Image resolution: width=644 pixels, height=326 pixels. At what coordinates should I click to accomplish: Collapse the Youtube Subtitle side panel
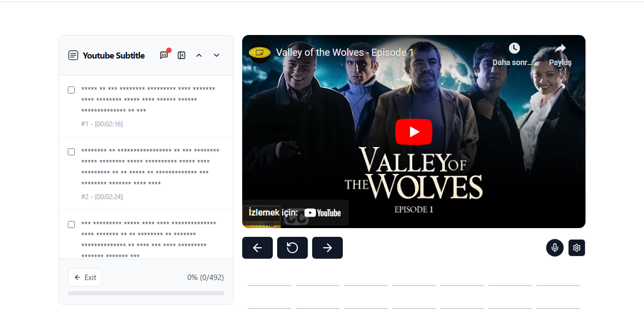(182, 55)
